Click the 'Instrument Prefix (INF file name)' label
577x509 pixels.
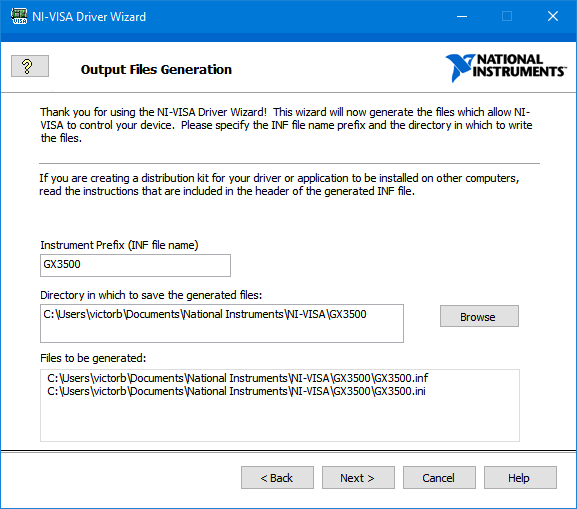point(119,245)
